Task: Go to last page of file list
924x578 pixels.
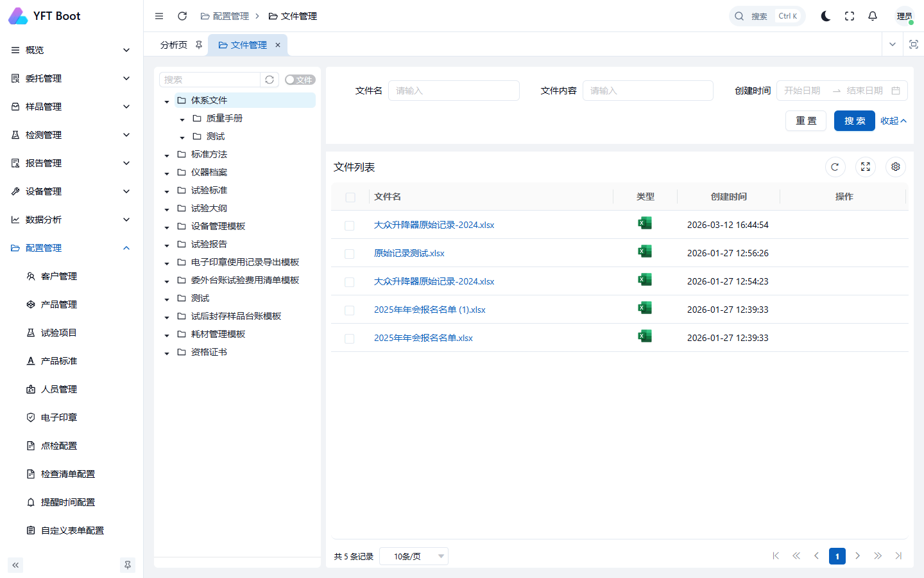Action: click(x=898, y=556)
